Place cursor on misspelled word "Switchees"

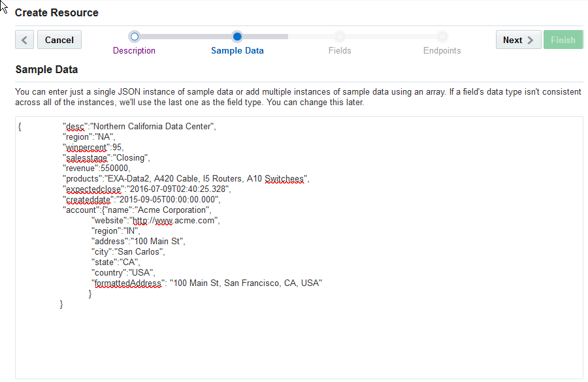286,178
